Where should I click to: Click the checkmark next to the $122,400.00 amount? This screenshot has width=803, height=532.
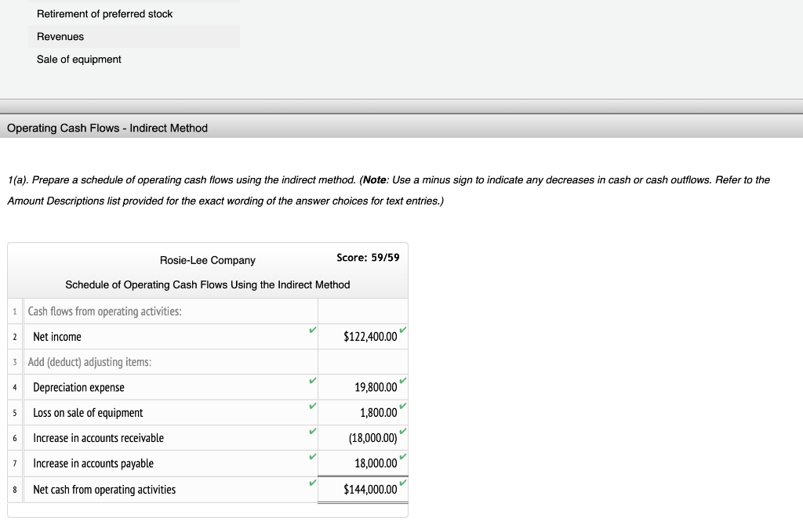403,331
